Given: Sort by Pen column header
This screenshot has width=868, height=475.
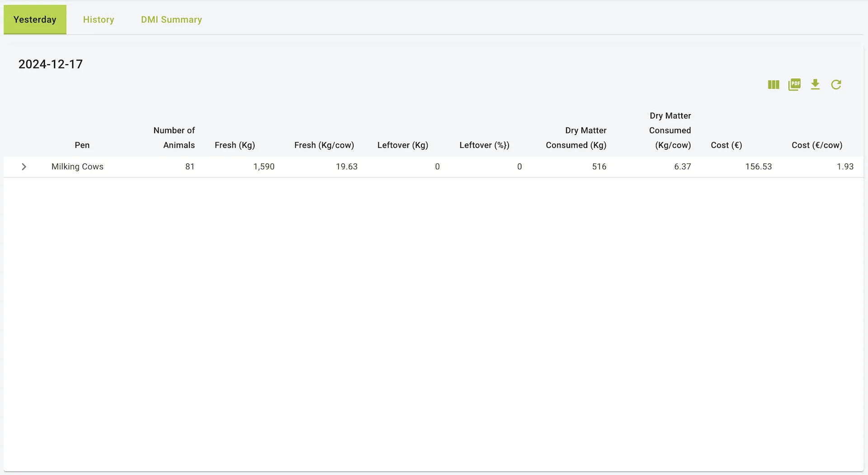Looking at the screenshot, I should [82, 145].
